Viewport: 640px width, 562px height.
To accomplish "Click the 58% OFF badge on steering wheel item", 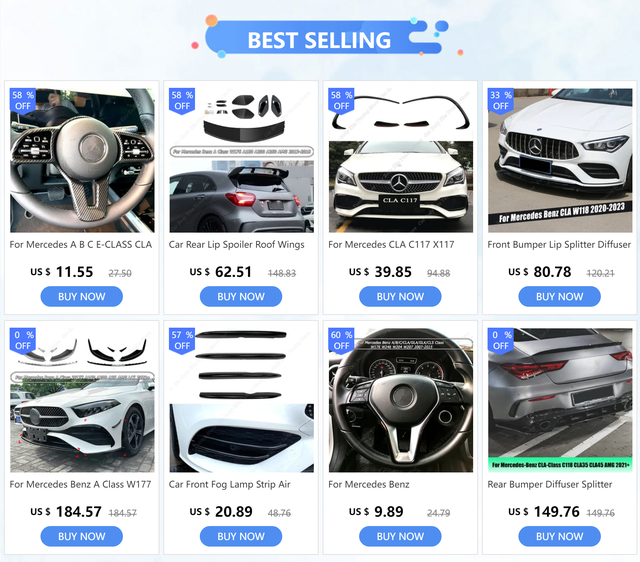I will (23, 101).
